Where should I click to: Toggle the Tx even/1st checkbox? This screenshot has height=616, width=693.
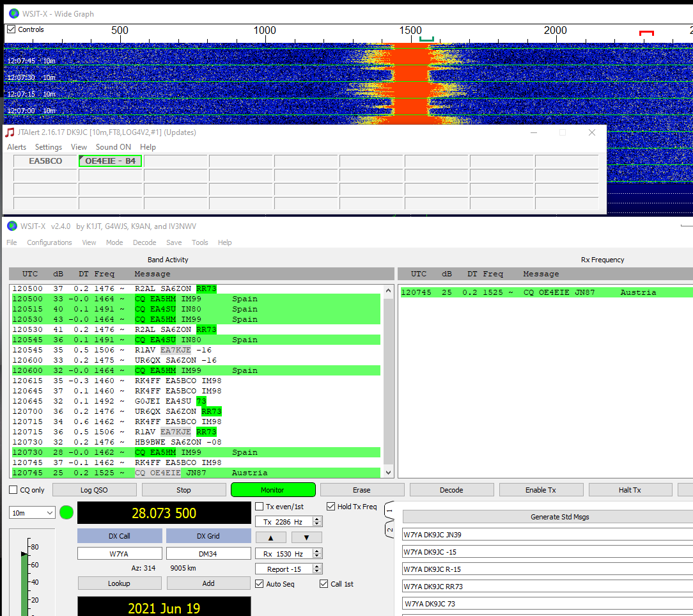point(260,507)
